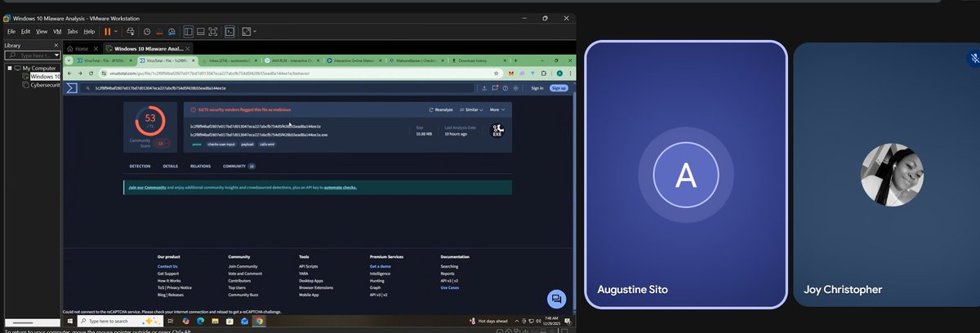Screen dimensions: 980x333
Task: Revert the virtual machine to a snapshot
Action: click(158, 31)
